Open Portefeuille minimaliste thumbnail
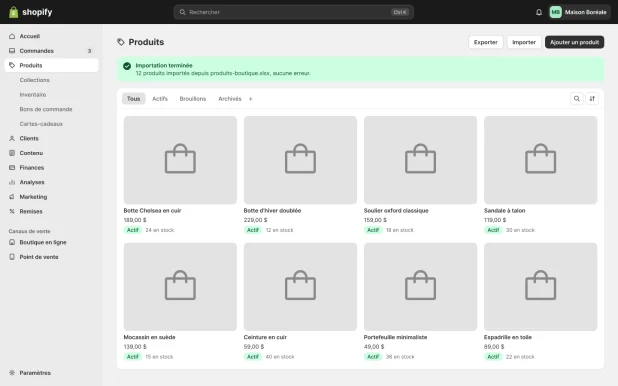This screenshot has height=386, width=618. [420, 287]
